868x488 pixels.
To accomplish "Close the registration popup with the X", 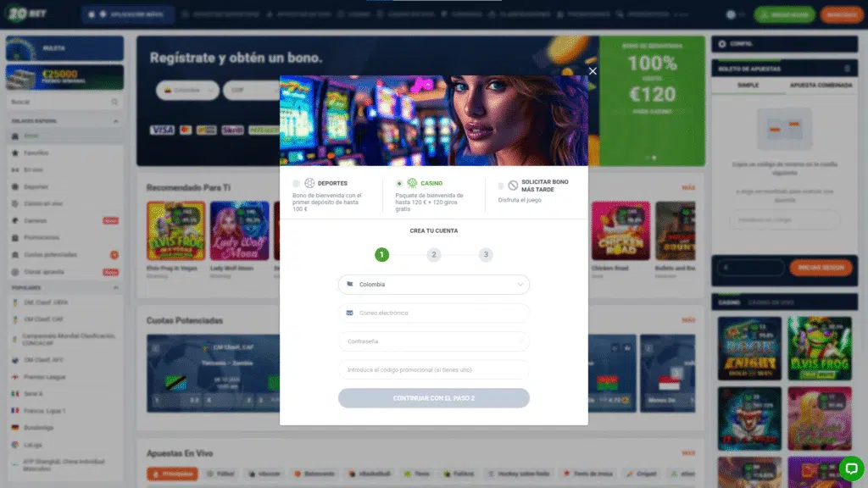I will (x=593, y=71).
